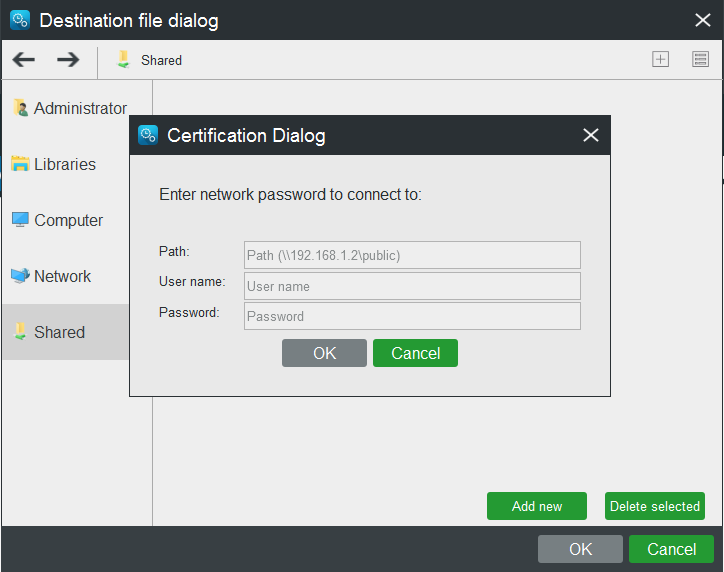Switch to the list view icon
The width and height of the screenshot is (724, 572).
pyautogui.click(x=700, y=60)
